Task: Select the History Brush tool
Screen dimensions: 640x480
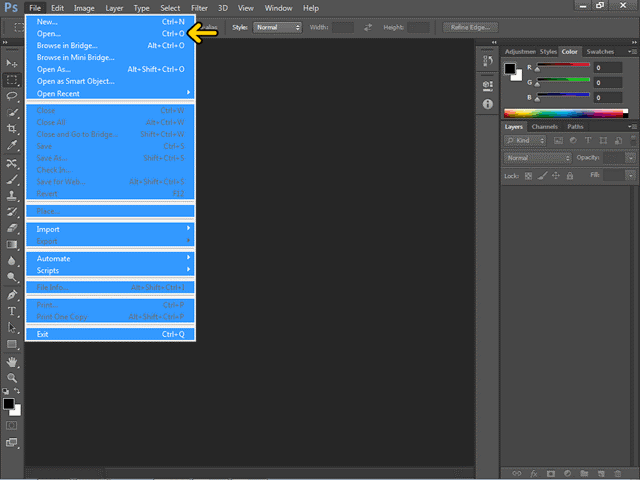Action: click(12, 212)
